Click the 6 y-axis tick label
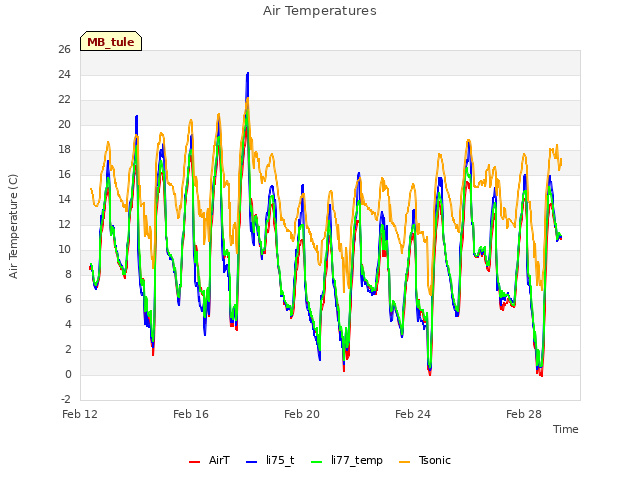 tap(68, 299)
